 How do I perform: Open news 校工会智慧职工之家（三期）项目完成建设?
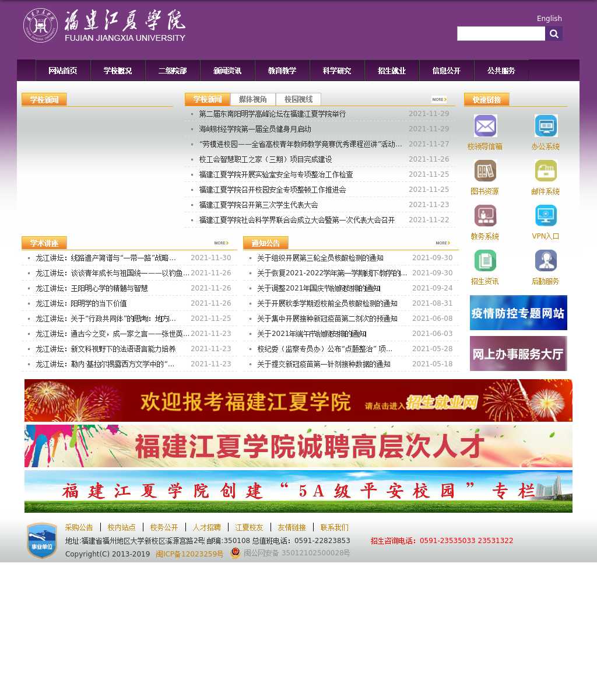265,160
